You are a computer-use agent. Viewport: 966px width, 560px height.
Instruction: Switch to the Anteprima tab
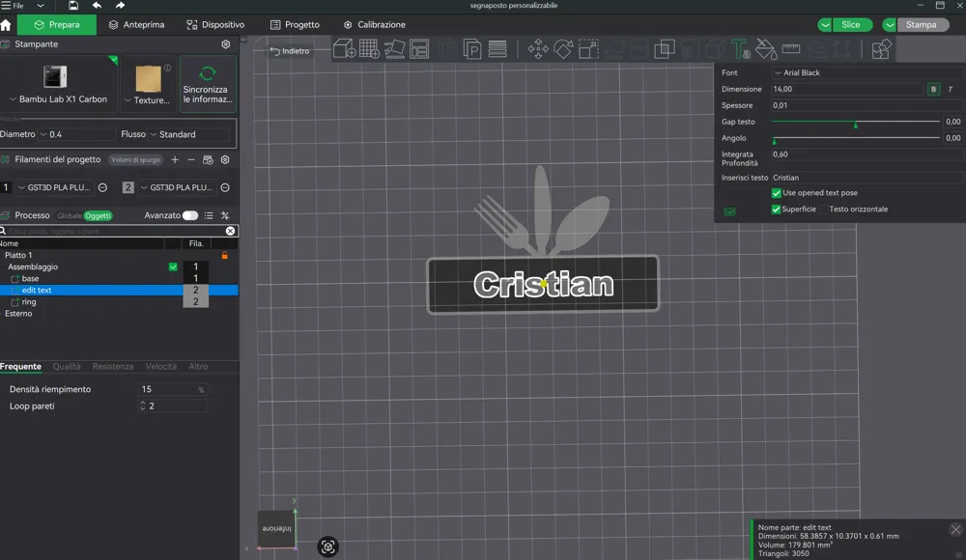click(137, 25)
